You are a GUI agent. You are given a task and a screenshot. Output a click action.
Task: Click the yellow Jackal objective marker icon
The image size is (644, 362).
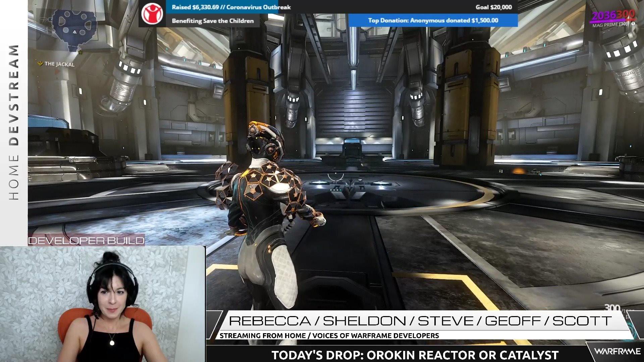click(x=40, y=63)
